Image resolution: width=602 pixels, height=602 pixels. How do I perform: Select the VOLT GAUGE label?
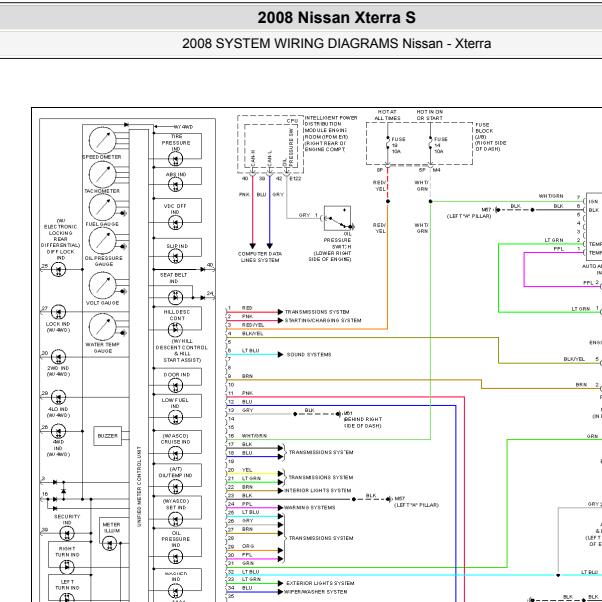click(x=103, y=303)
